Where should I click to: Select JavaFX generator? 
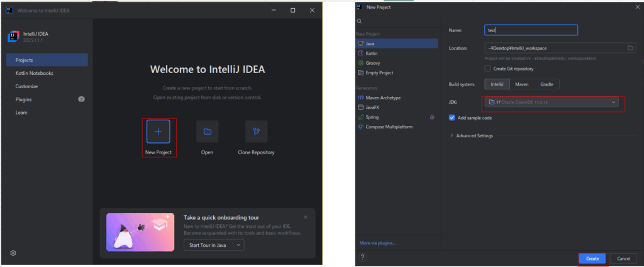pos(397,107)
